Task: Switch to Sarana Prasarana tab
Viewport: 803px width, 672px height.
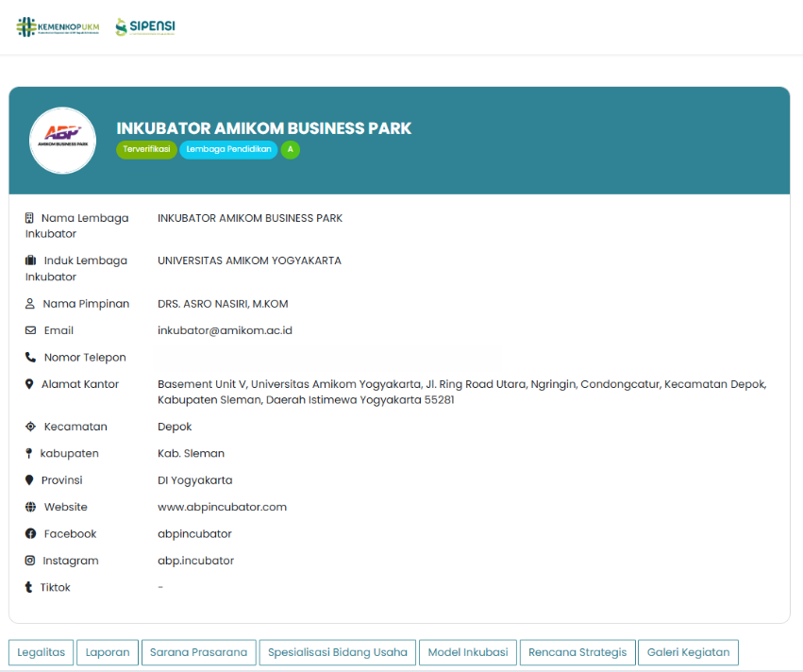Action: click(x=198, y=652)
